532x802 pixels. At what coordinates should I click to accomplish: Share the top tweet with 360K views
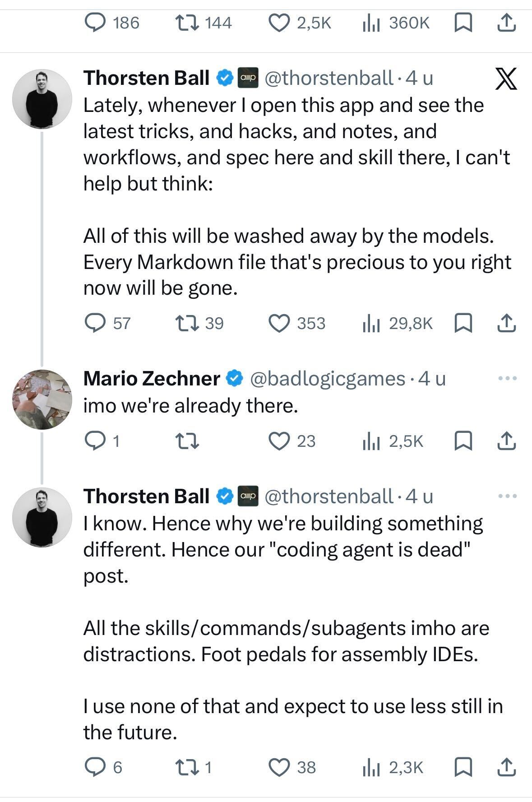[506, 23]
